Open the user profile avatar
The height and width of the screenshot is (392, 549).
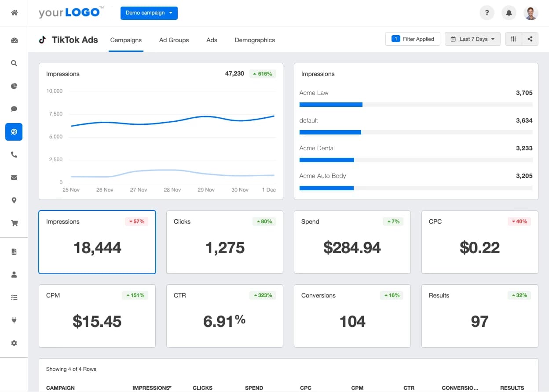tap(531, 13)
